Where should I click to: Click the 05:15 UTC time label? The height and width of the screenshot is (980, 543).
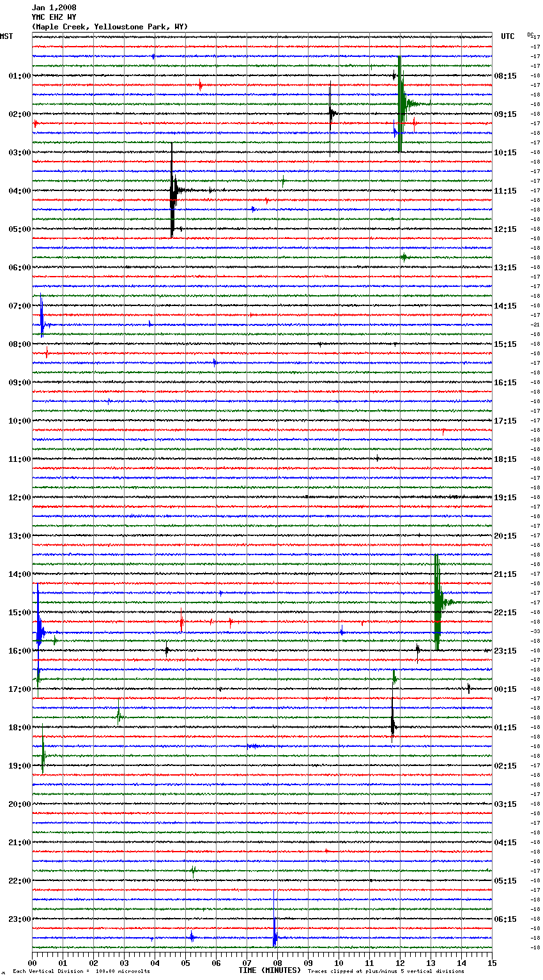(x=505, y=881)
